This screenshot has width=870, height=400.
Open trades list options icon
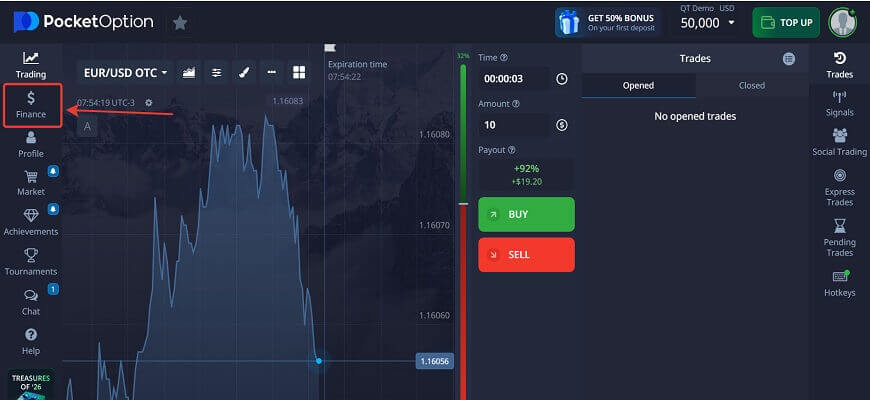[x=789, y=59]
